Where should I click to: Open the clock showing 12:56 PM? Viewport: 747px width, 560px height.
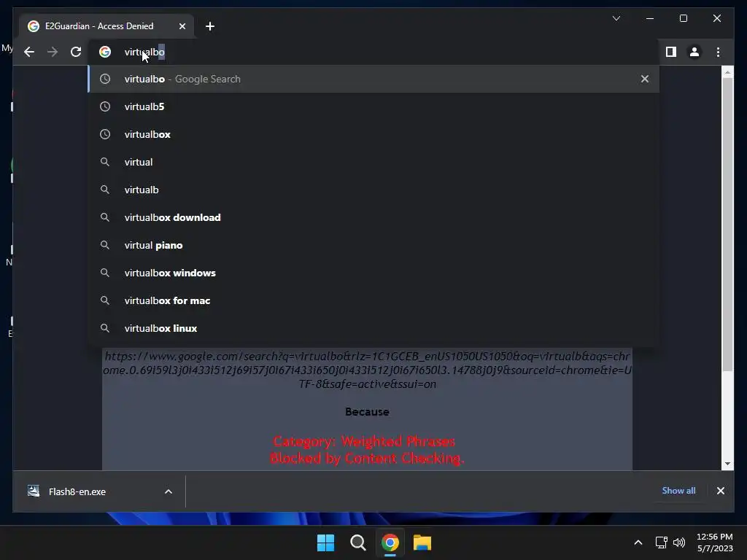(x=715, y=542)
